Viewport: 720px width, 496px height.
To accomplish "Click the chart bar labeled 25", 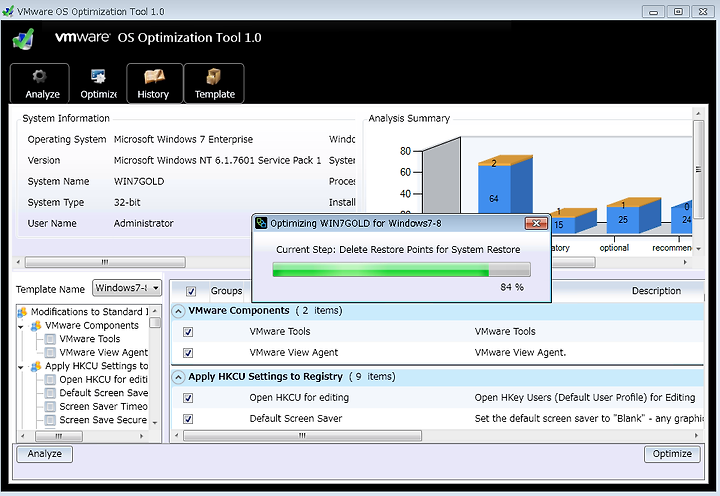I will pos(623,220).
